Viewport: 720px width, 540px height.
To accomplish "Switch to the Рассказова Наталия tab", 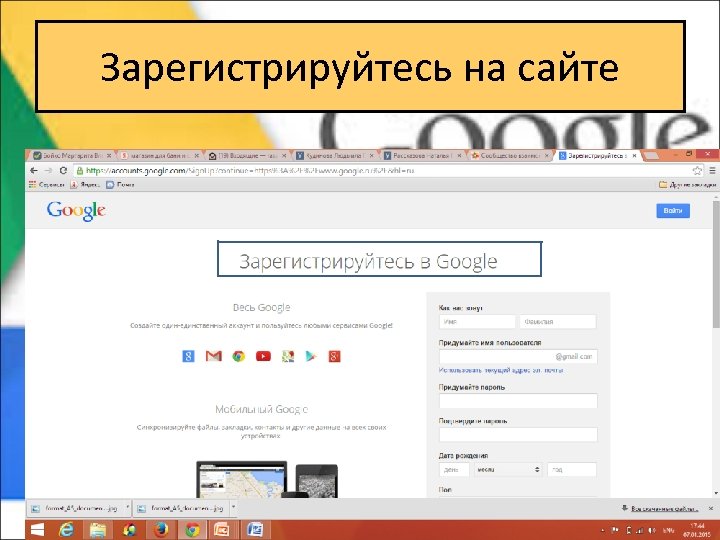I will click(422, 156).
